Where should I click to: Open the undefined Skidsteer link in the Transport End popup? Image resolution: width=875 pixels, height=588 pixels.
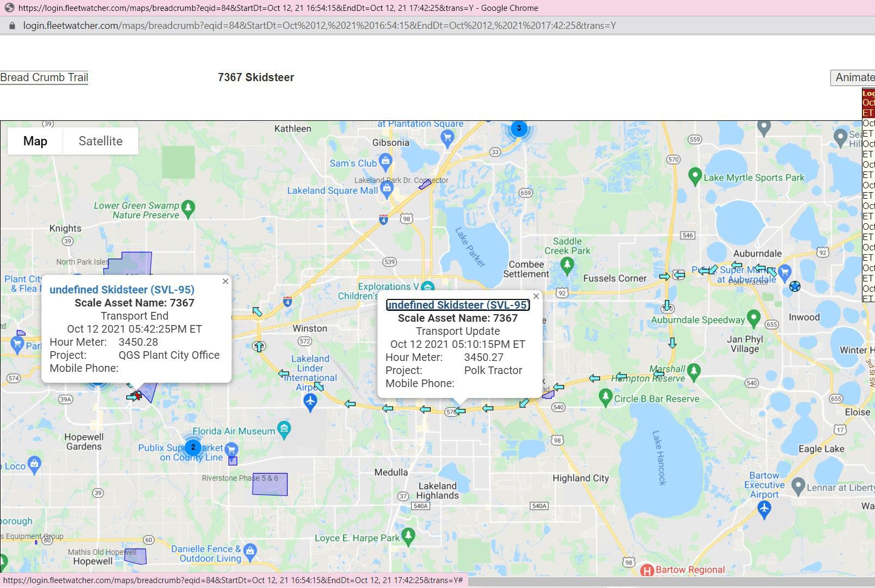tap(122, 290)
